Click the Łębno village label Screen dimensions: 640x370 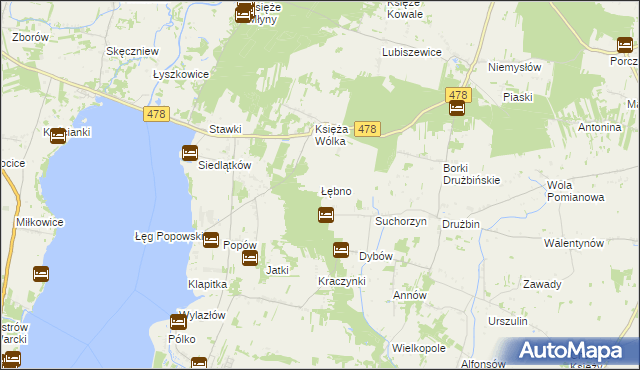coord(336,191)
